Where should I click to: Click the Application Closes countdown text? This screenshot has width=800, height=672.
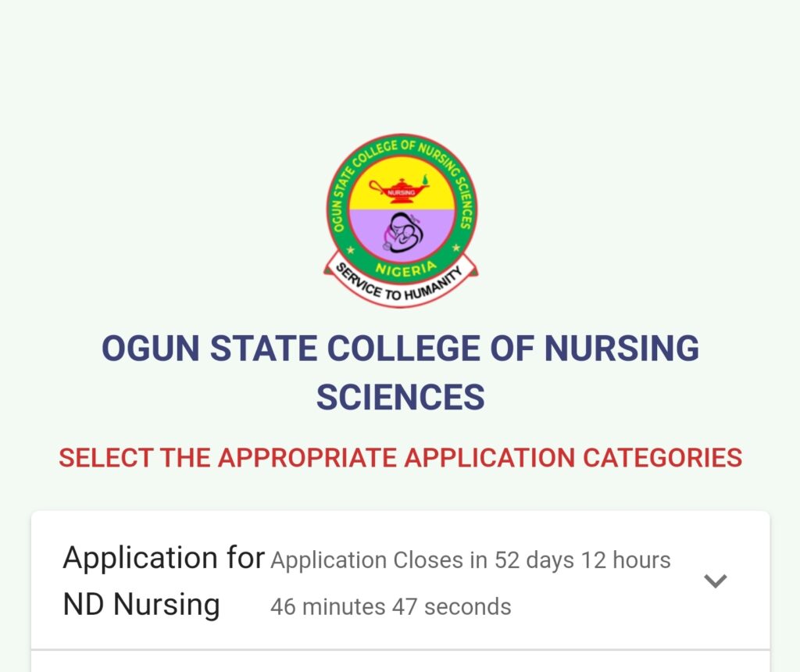(470, 583)
